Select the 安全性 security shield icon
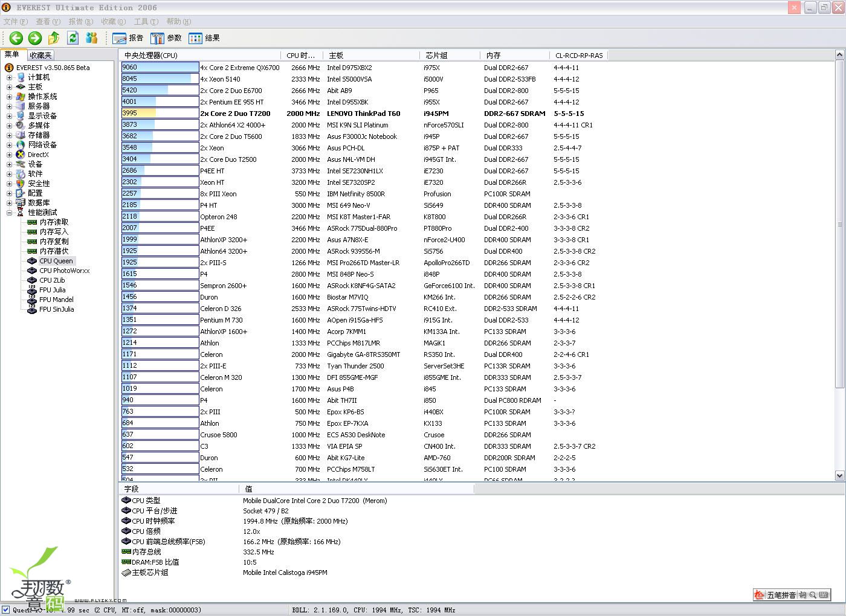This screenshot has height=616, width=846. click(x=21, y=184)
